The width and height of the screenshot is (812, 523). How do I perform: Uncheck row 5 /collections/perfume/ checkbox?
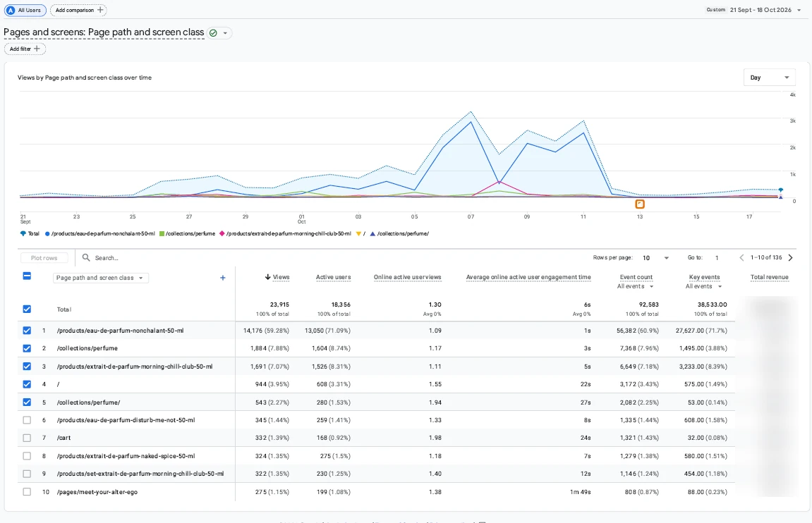[x=27, y=402]
